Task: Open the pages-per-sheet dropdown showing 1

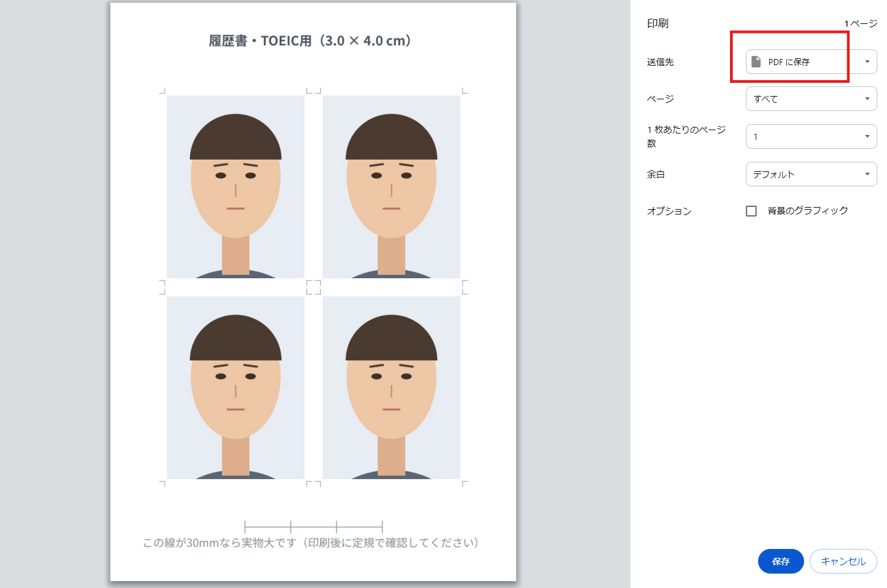Action: click(x=811, y=136)
